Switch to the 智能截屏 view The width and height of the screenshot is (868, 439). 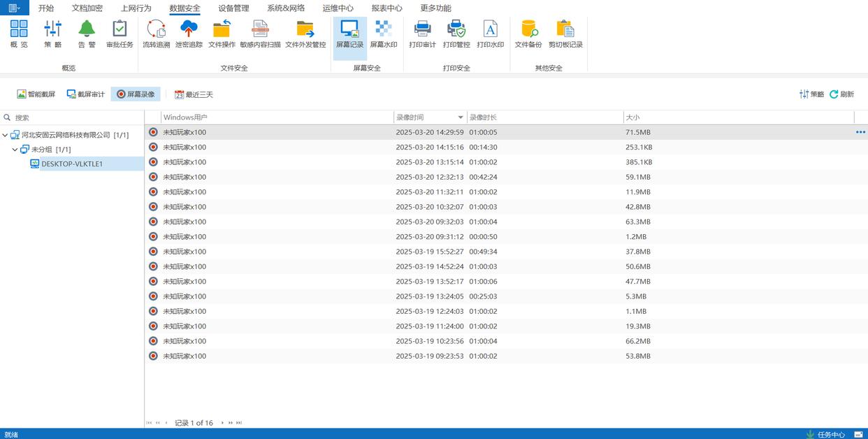pyautogui.click(x=36, y=94)
